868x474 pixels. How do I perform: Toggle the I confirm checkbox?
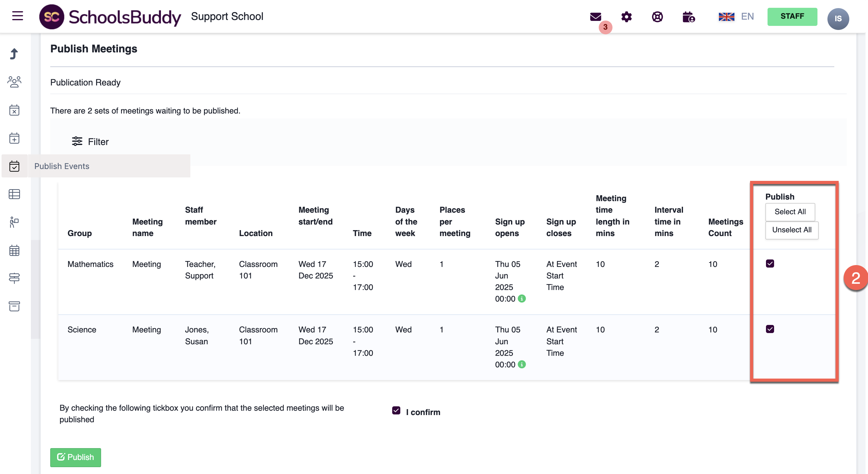(396, 410)
